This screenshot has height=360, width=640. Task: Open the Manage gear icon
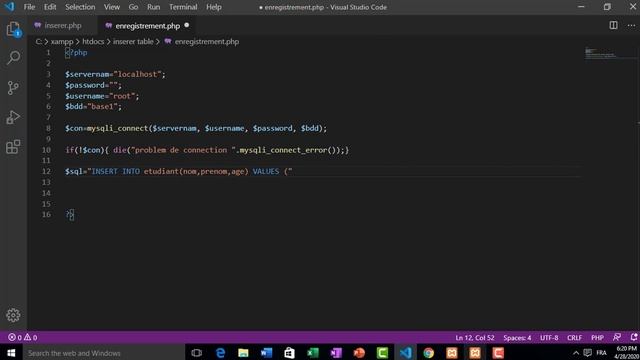pyautogui.click(x=13, y=315)
